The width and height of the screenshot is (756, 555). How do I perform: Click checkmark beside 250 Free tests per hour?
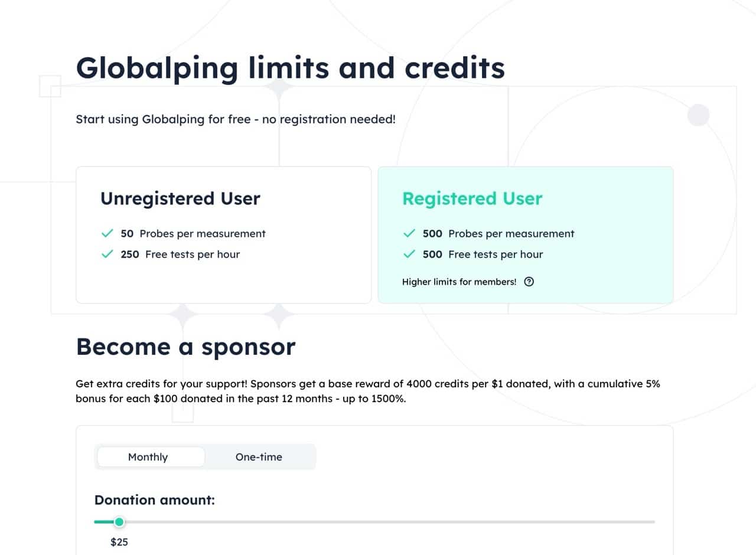(107, 254)
